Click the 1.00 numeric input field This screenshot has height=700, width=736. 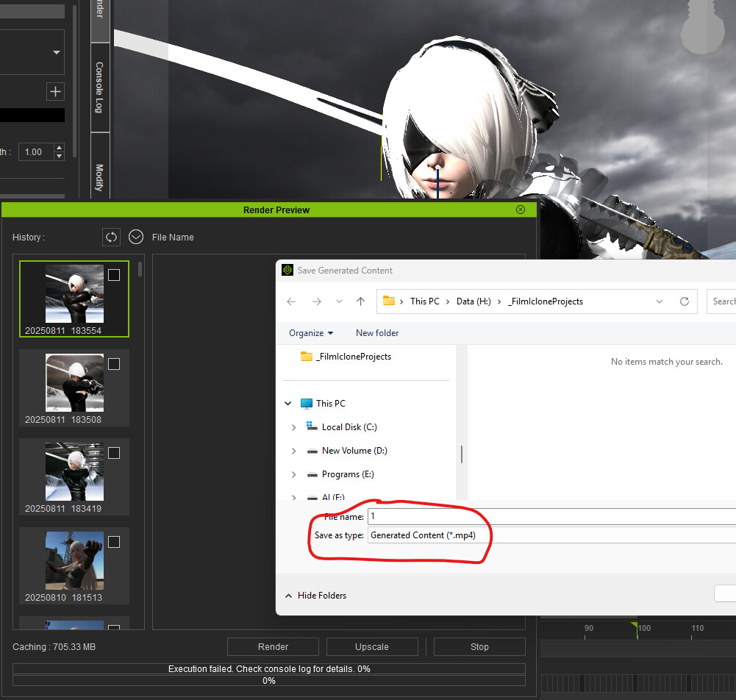click(37, 152)
